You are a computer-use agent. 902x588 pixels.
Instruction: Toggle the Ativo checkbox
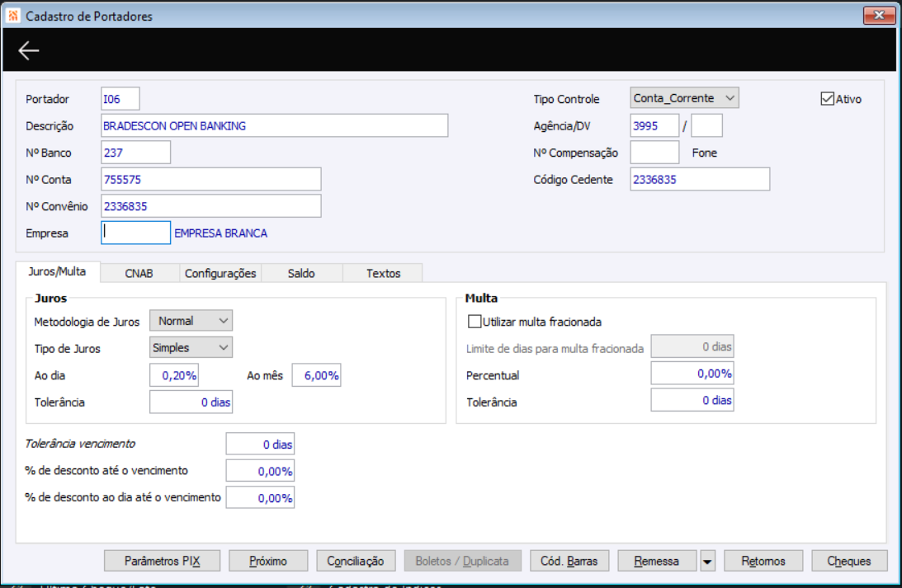(x=827, y=99)
